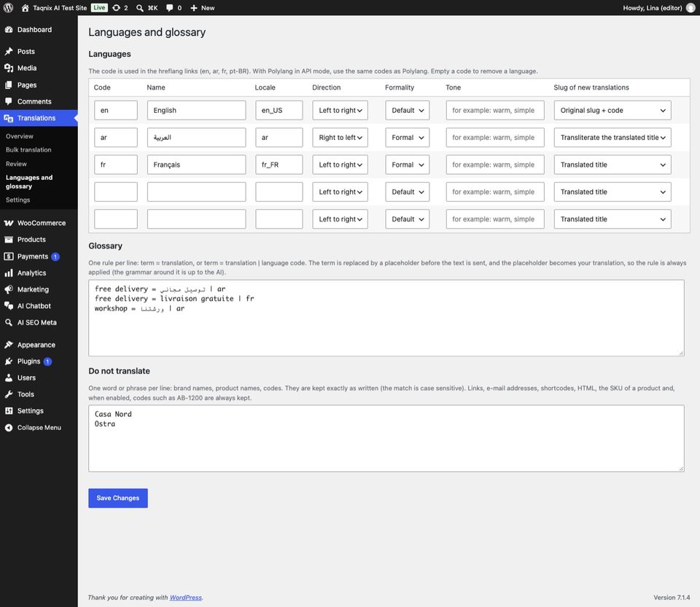Screen dimensions: 700x607
Task: Click the Save Changes button
Action: 118,498
